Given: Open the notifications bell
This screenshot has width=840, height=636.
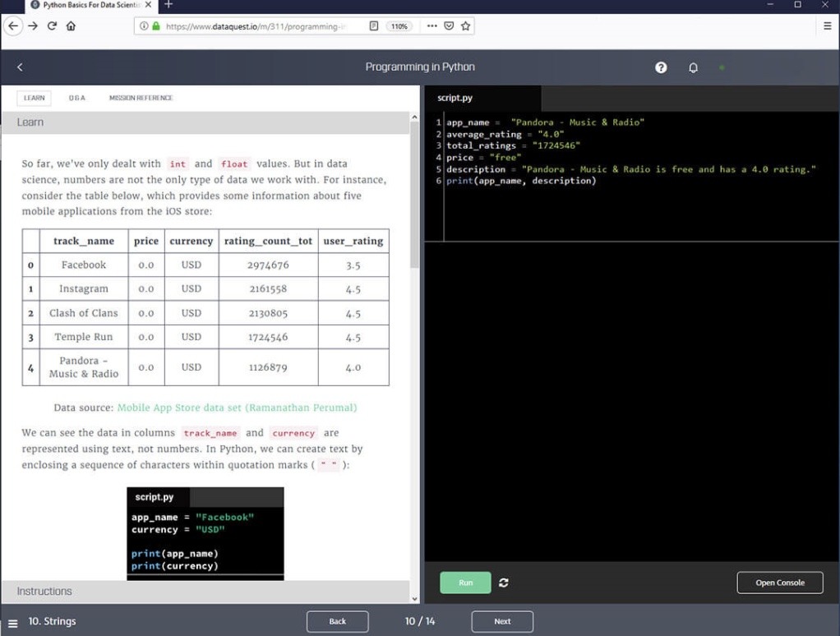Looking at the screenshot, I should pyautogui.click(x=693, y=67).
